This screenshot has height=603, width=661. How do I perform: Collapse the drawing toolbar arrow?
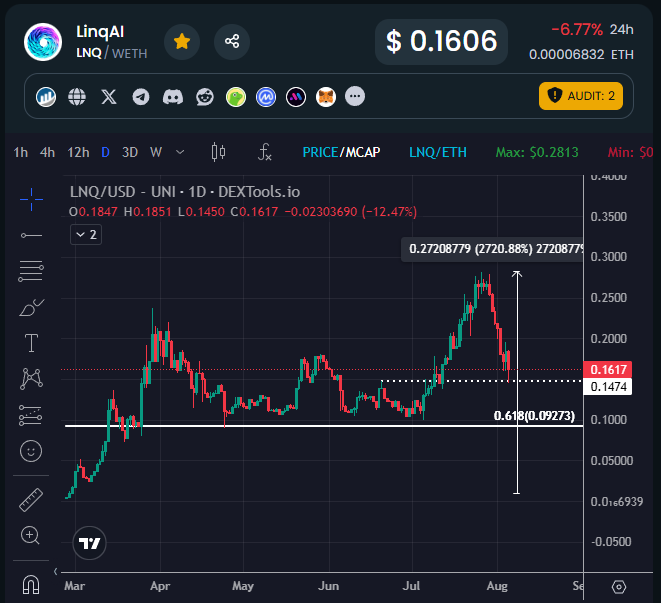coord(55,571)
